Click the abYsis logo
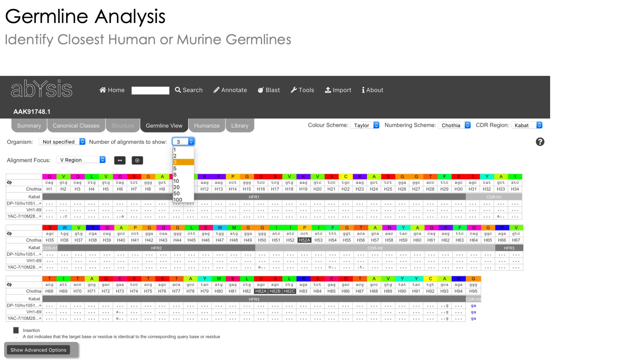The image size is (644, 362). (41, 89)
